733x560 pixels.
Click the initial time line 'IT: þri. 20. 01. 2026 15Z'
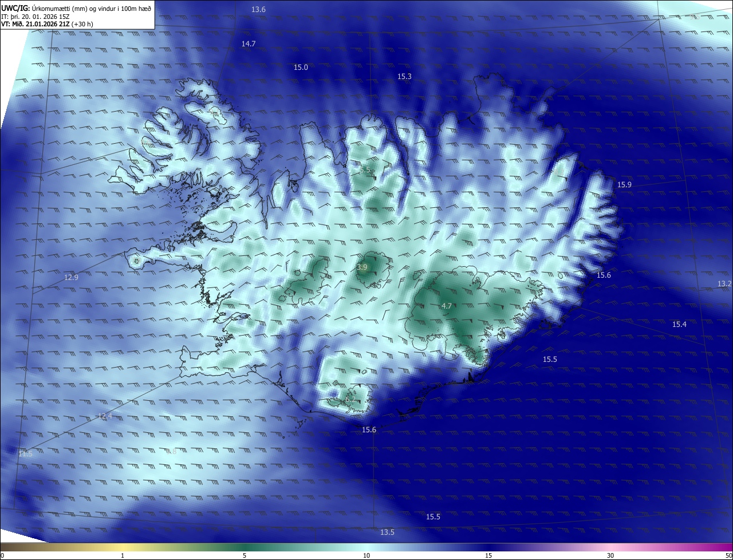point(36,17)
